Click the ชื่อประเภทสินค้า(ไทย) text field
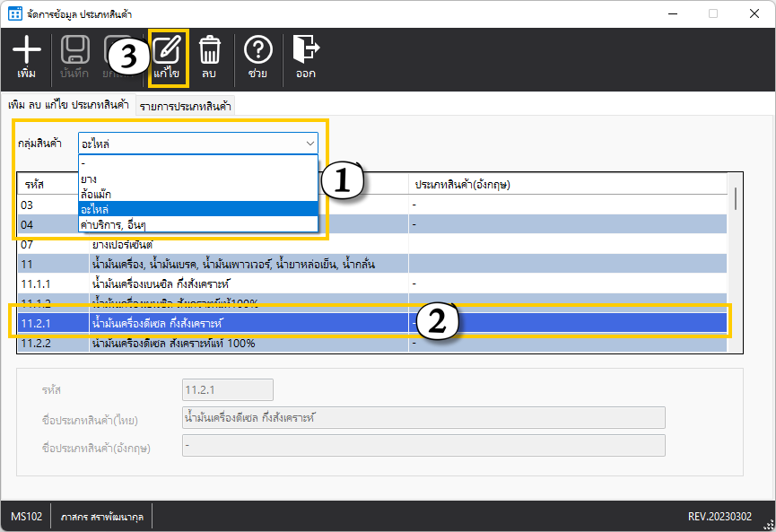 pos(423,417)
